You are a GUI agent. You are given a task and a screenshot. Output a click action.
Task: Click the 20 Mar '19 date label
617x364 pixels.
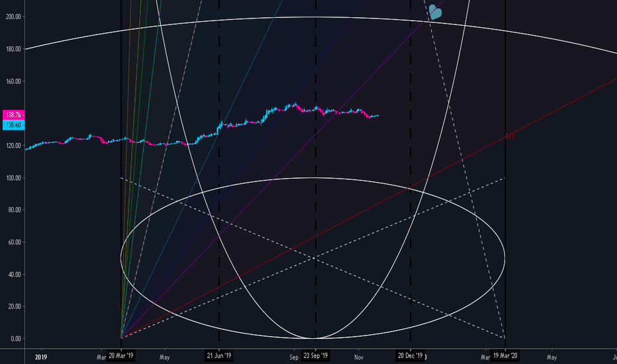click(x=120, y=356)
